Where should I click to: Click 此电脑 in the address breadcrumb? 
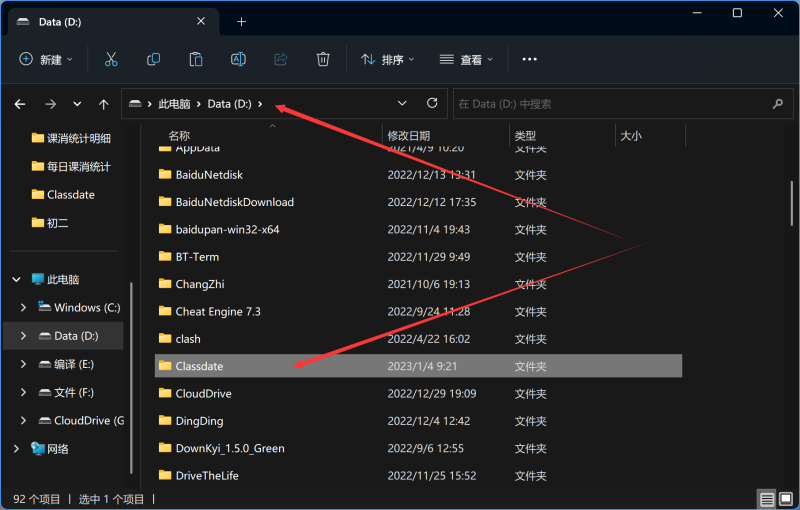pyautogui.click(x=174, y=104)
